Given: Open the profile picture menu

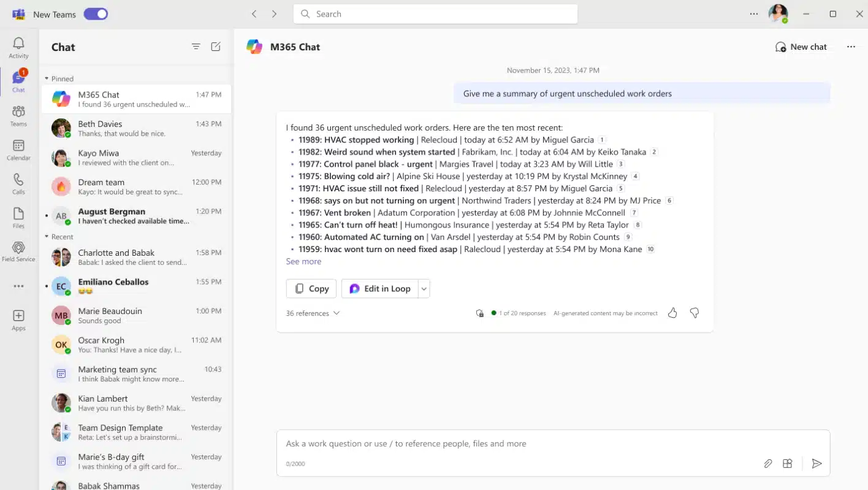Looking at the screenshot, I should coord(778,13).
